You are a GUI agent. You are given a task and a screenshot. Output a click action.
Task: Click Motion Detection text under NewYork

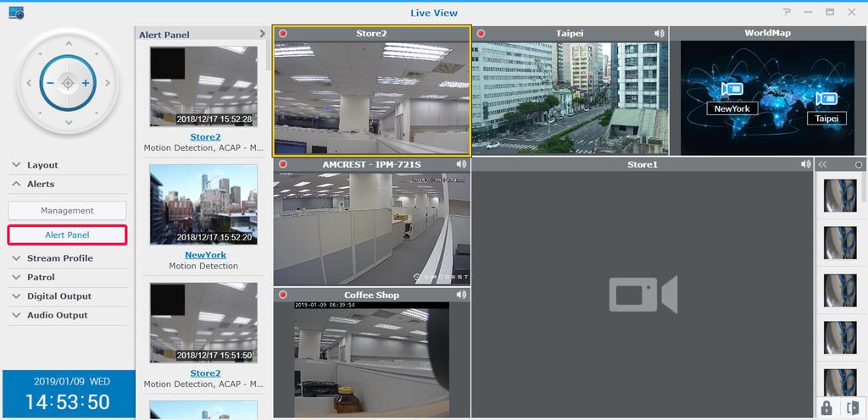[x=203, y=266]
